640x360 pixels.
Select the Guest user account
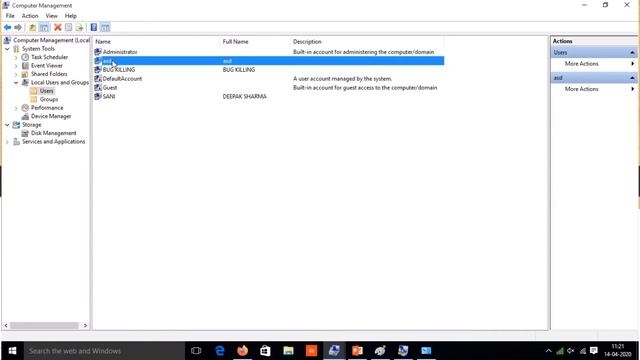[110, 88]
